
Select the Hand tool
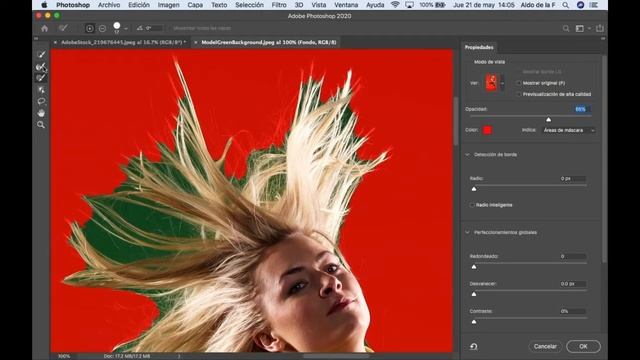41,113
